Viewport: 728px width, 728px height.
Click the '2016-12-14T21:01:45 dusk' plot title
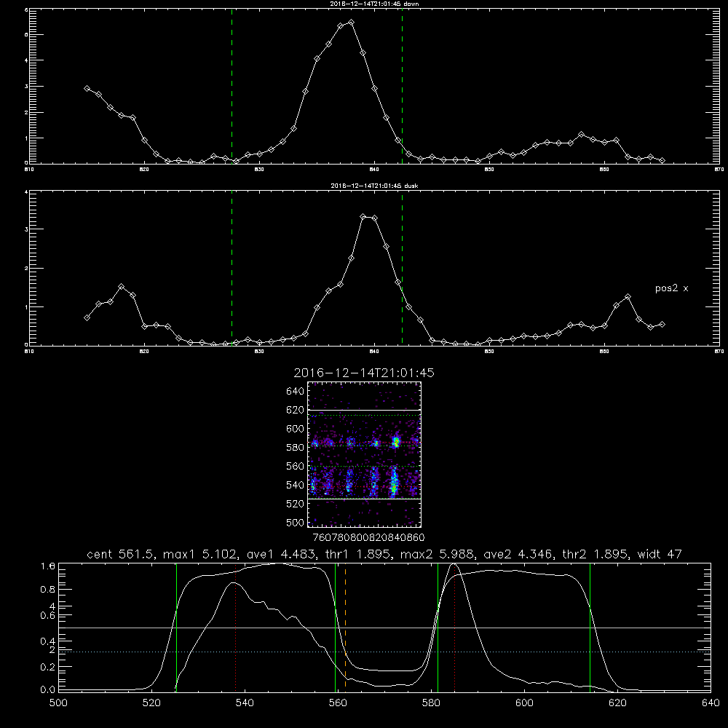(374, 186)
